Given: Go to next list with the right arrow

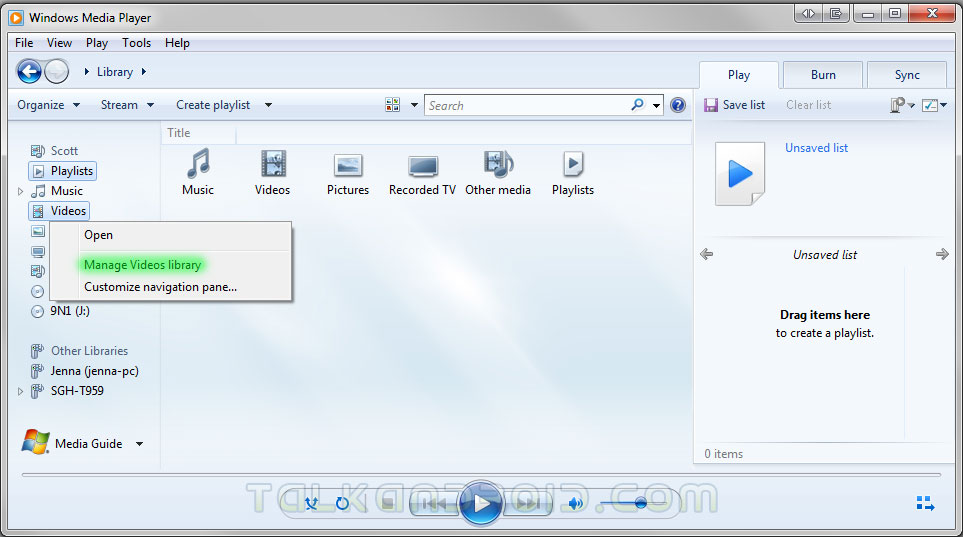Looking at the screenshot, I should coord(942,254).
